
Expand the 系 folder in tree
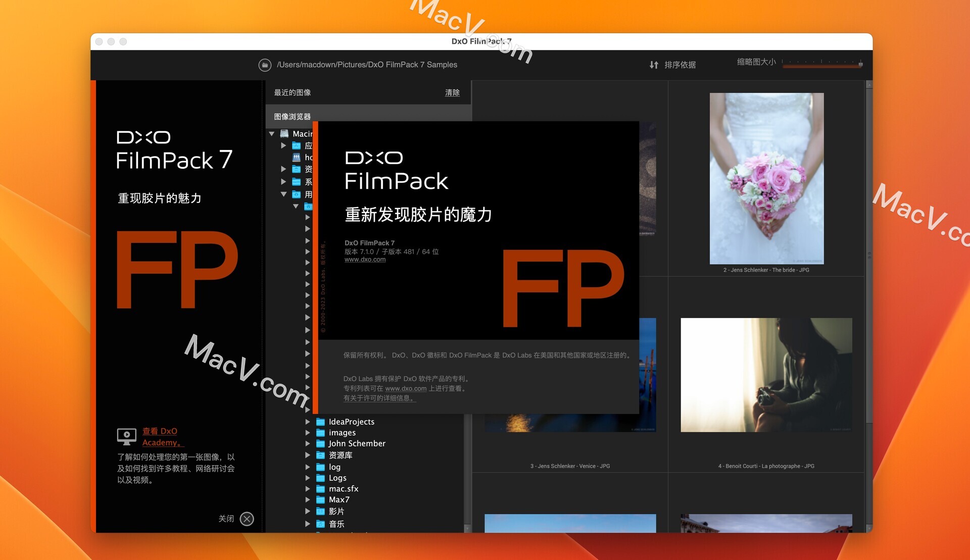pos(283,182)
